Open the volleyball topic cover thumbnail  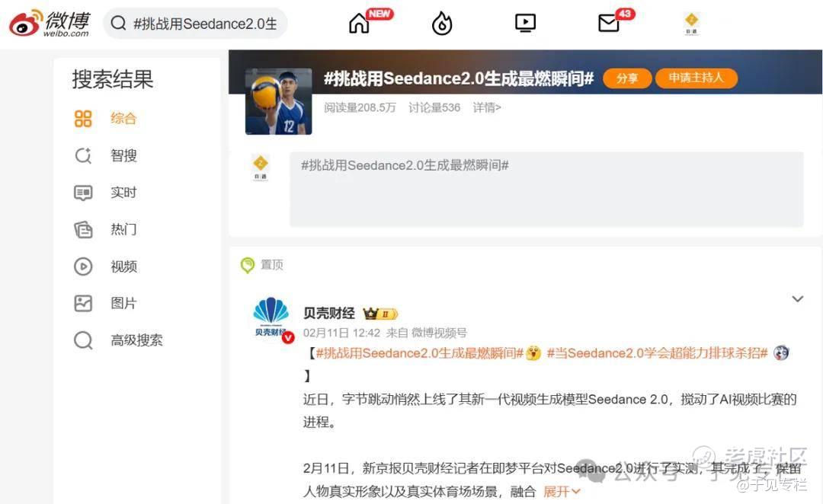click(x=278, y=102)
